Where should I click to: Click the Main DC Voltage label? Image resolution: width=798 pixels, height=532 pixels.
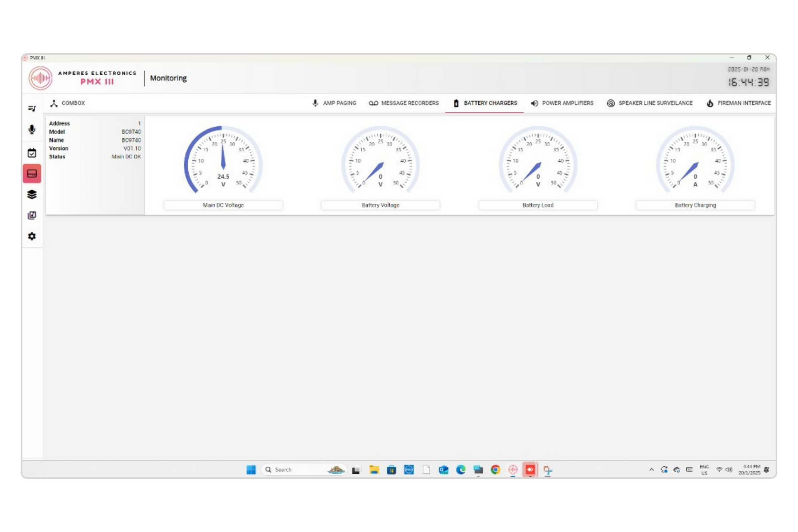[x=223, y=205]
